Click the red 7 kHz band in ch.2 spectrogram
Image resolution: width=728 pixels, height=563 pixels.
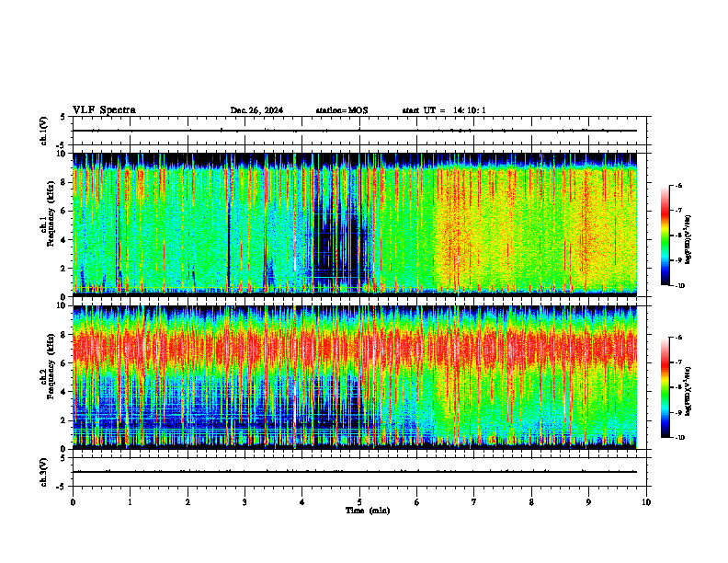click(x=354, y=349)
